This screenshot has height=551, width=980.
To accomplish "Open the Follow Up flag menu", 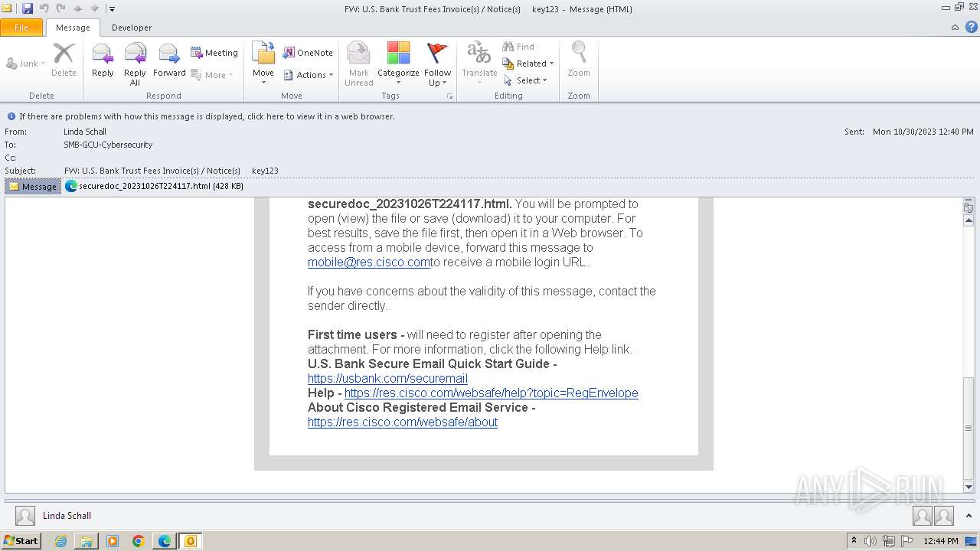I will pos(437,64).
